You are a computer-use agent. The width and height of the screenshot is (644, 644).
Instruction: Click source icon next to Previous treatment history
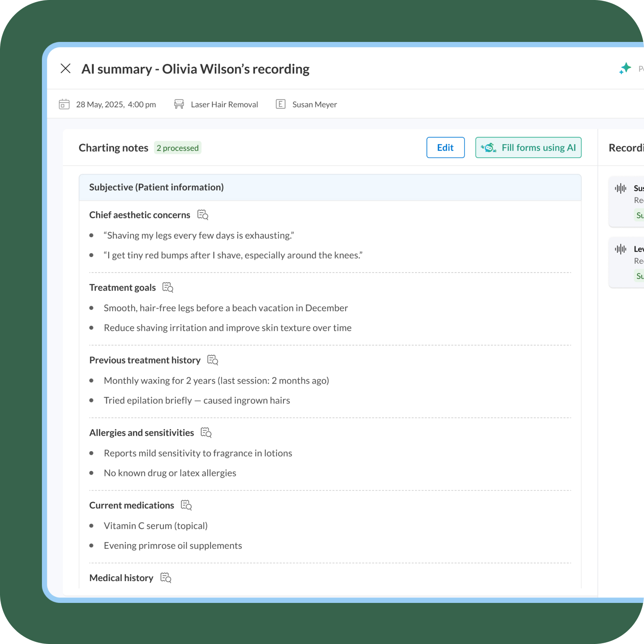tap(213, 360)
